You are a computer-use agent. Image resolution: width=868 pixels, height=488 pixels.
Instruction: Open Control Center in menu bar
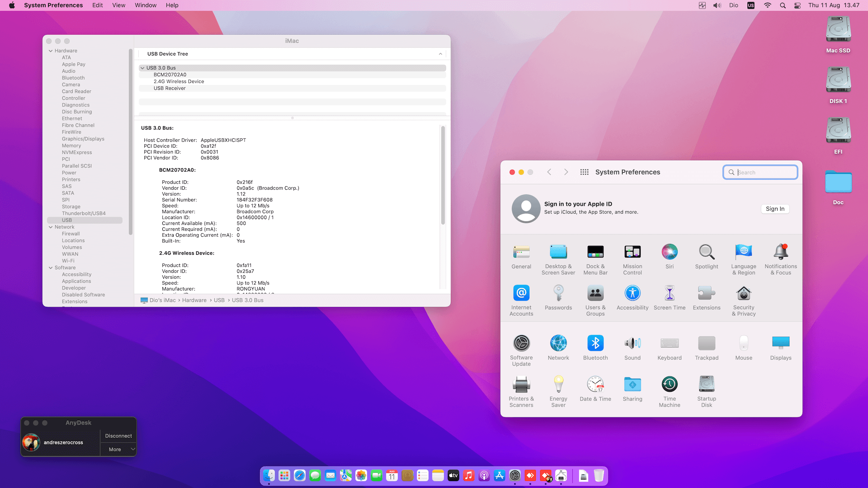click(797, 5)
